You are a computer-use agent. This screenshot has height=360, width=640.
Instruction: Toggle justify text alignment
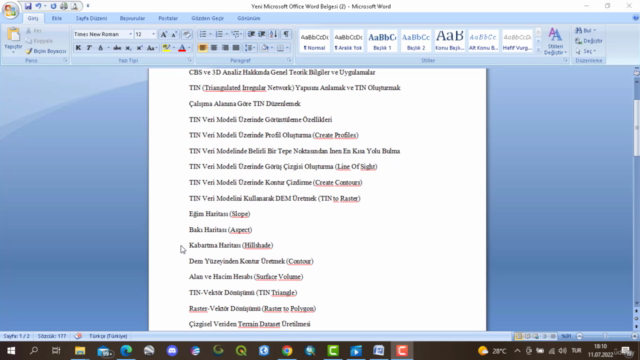[236, 48]
